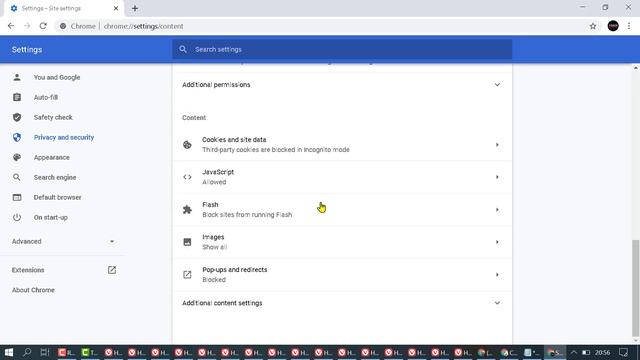Screen dimensions: 640x360
Task: Open Appearance section
Action: (x=51, y=157)
